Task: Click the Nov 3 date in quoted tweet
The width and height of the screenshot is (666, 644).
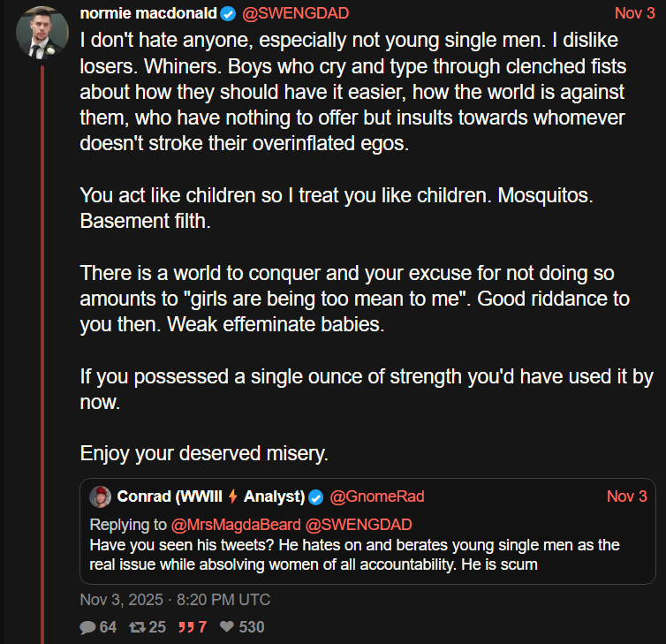Action: 626,496
